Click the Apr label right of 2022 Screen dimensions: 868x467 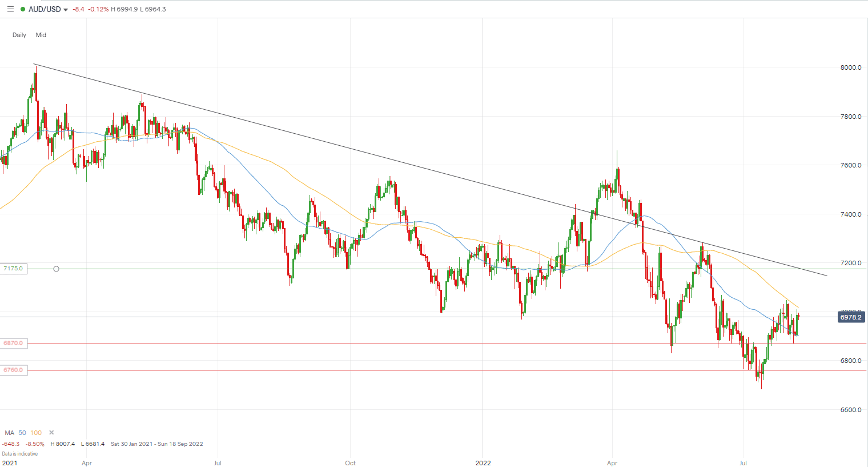coord(612,463)
